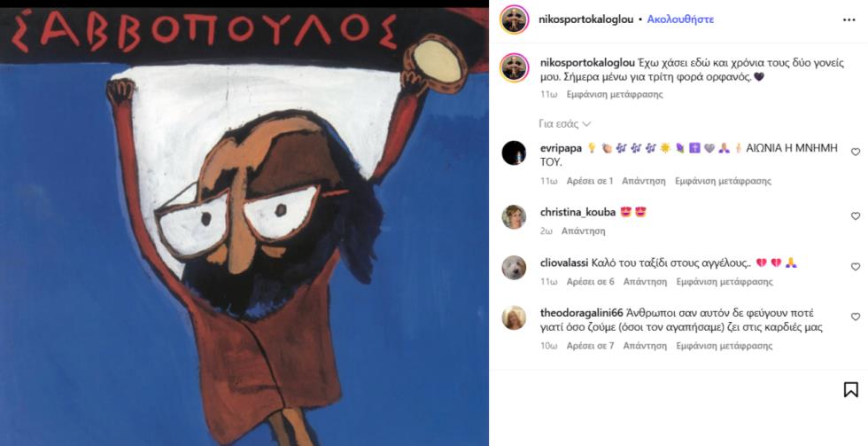This screenshot has width=868, height=446.
Task: Show translation of the post caption
Action: click(615, 94)
